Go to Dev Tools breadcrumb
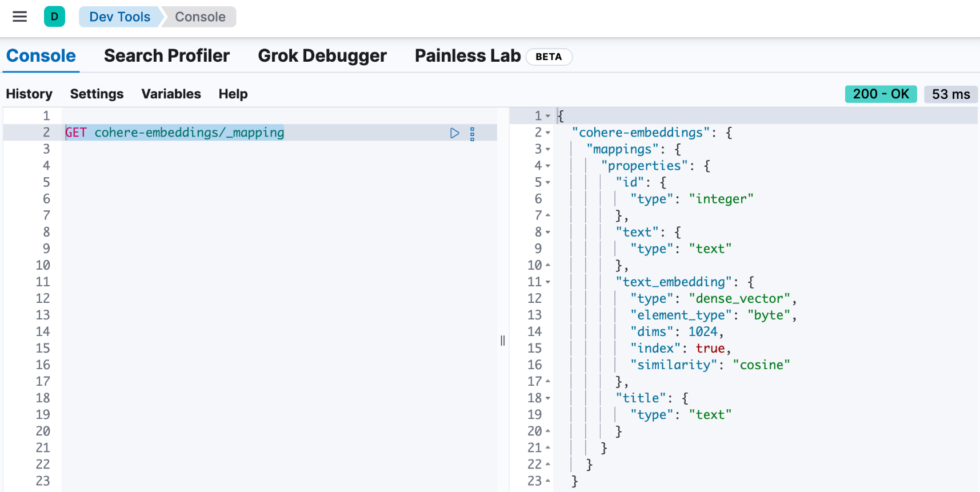The height and width of the screenshot is (492, 980). [x=119, y=17]
